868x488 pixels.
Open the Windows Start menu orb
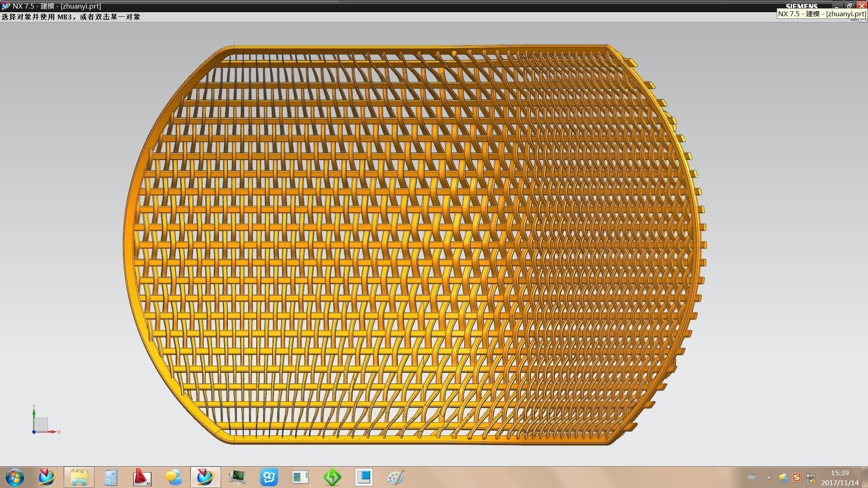click(x=15, y=477)
